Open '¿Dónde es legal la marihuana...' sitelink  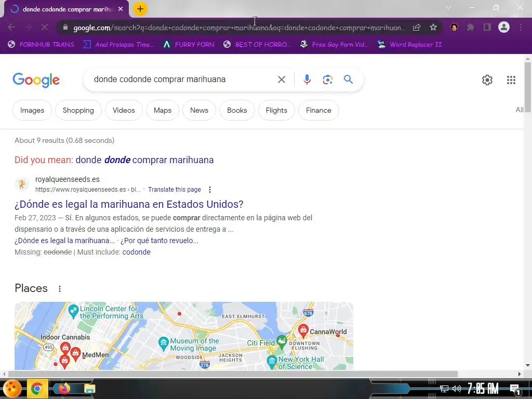[65, 241]
